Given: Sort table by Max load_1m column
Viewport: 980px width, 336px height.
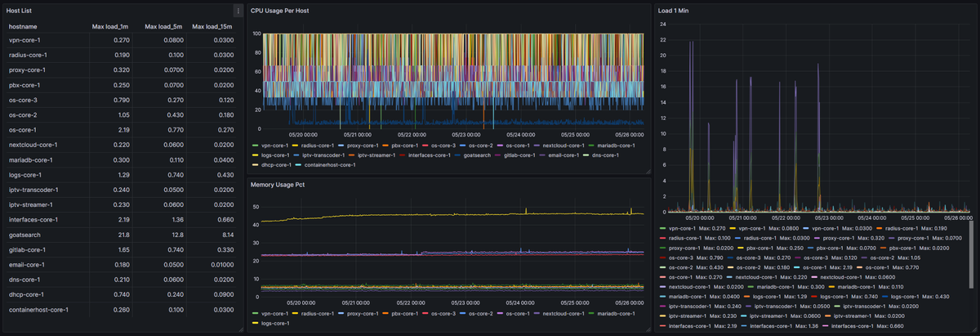Looking at the screenshot, I should click(x=110, y=27).
